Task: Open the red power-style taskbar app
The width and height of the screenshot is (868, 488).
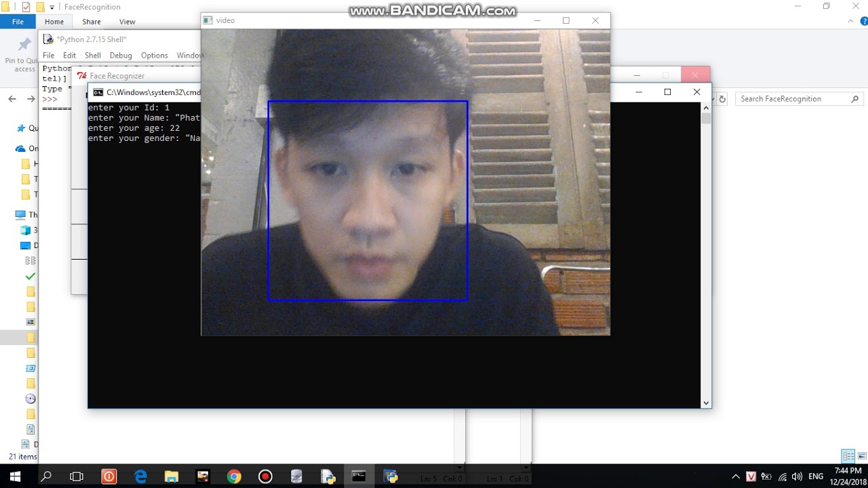Action: 108,476
